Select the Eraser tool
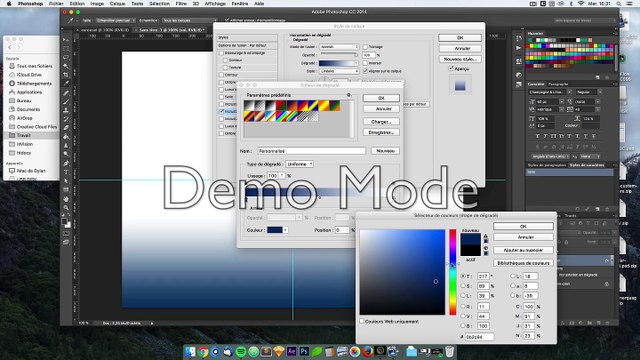This screenshot has height=360, width=640. 66,128
